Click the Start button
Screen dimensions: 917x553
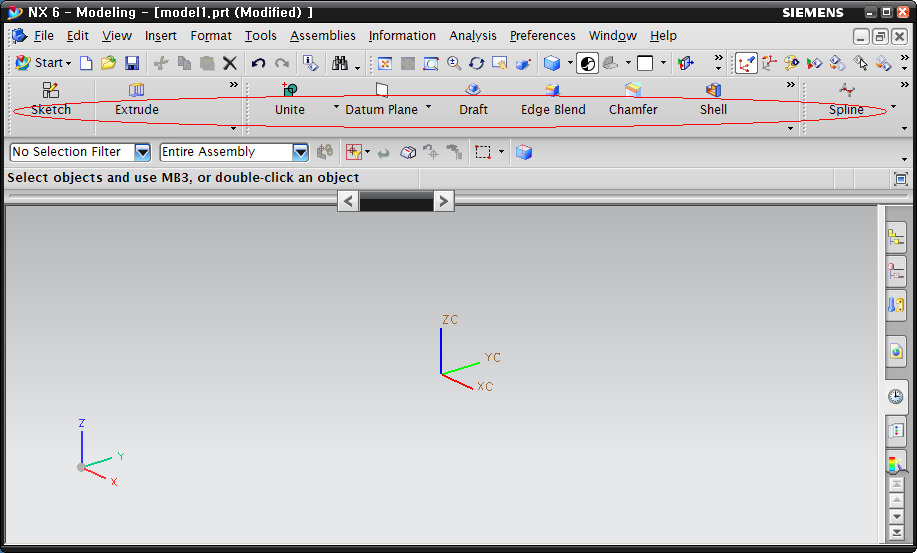[x=43, y=63]
